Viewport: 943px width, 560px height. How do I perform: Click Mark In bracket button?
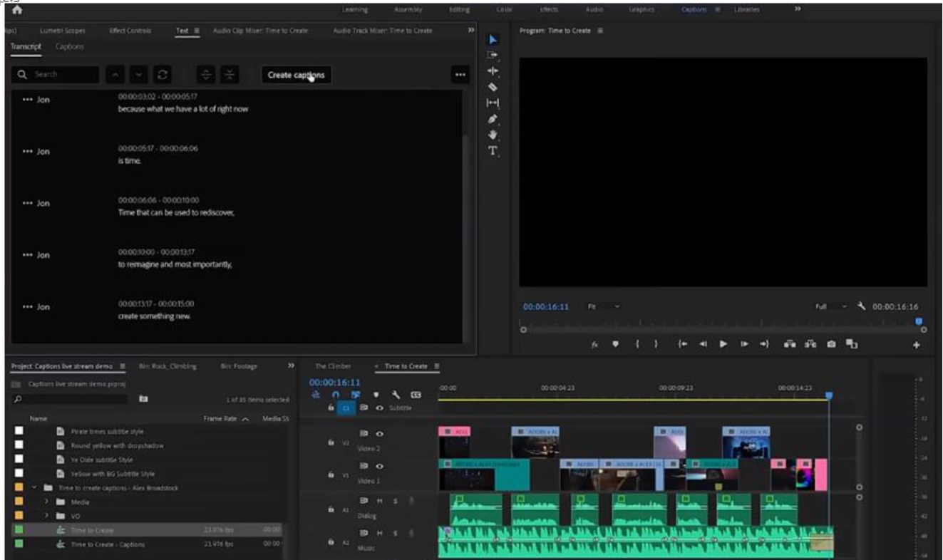pos(637,344)
